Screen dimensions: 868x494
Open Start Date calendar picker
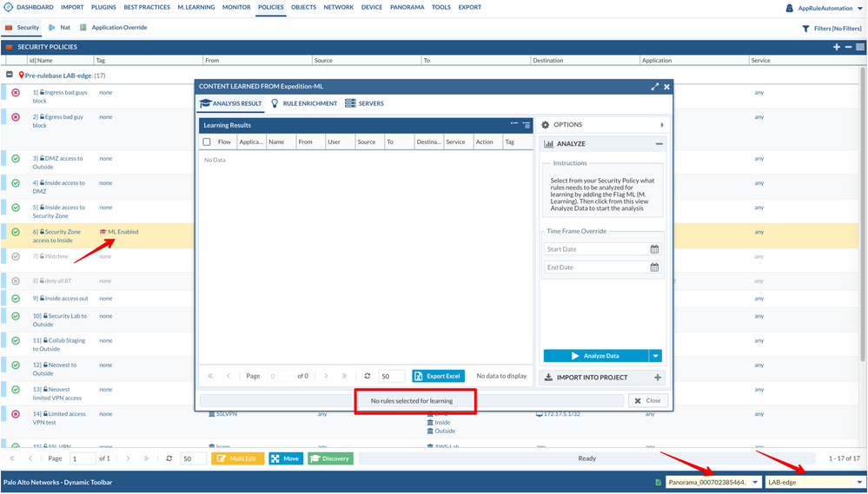coord(654,249)
